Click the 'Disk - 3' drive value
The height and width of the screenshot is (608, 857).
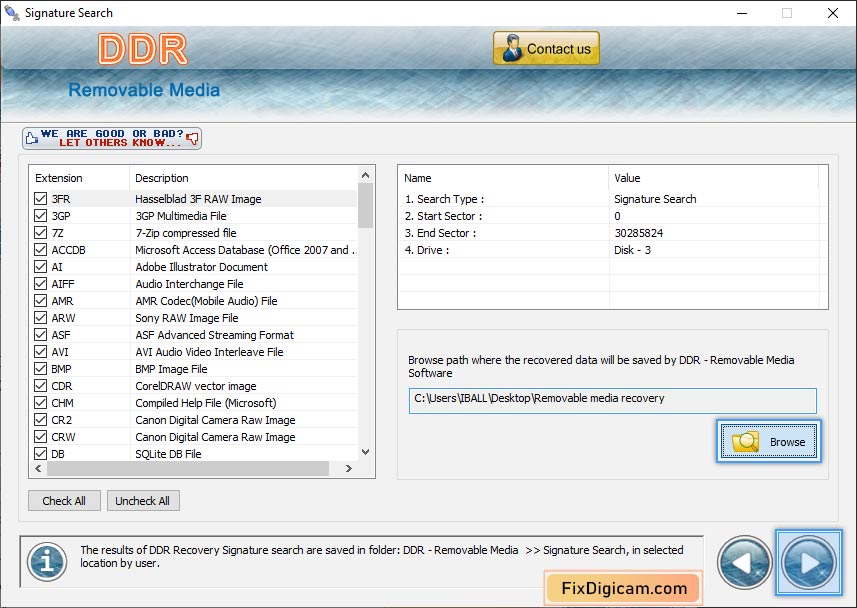click(x=632, y=250)
